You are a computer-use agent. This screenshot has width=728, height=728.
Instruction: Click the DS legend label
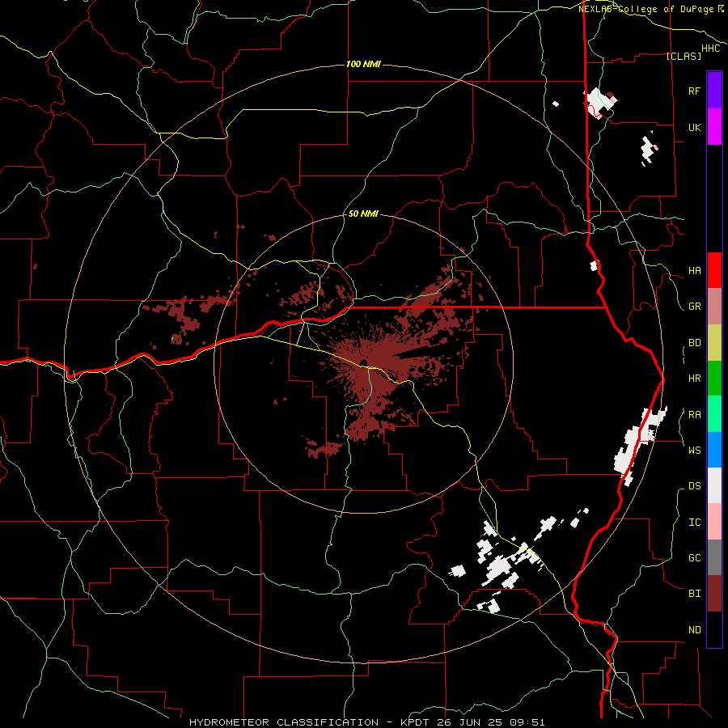click(x=695, y=486)
